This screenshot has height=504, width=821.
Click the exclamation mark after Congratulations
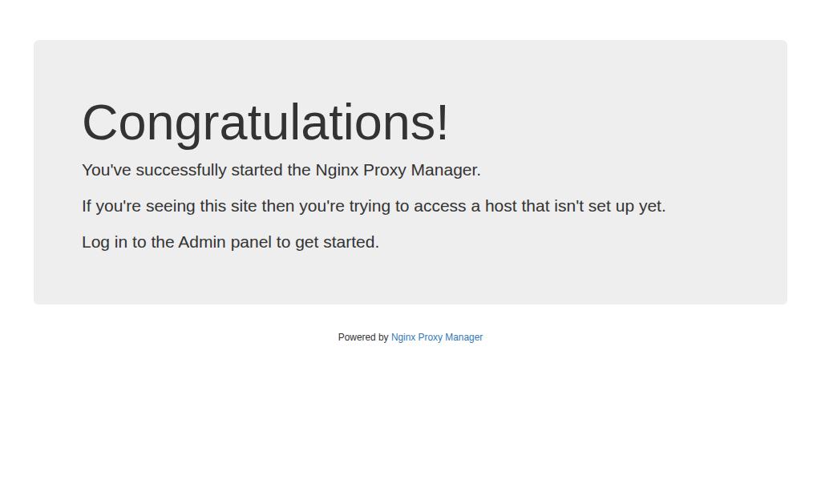(x=443, y=123)
